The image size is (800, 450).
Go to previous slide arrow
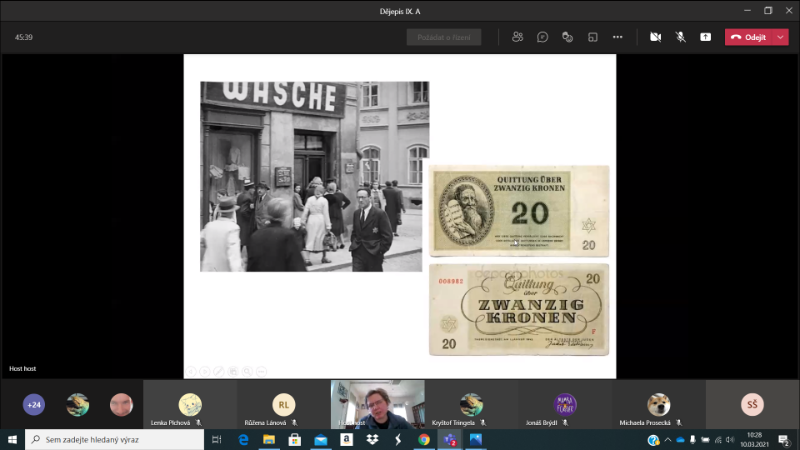pos(191,371)
